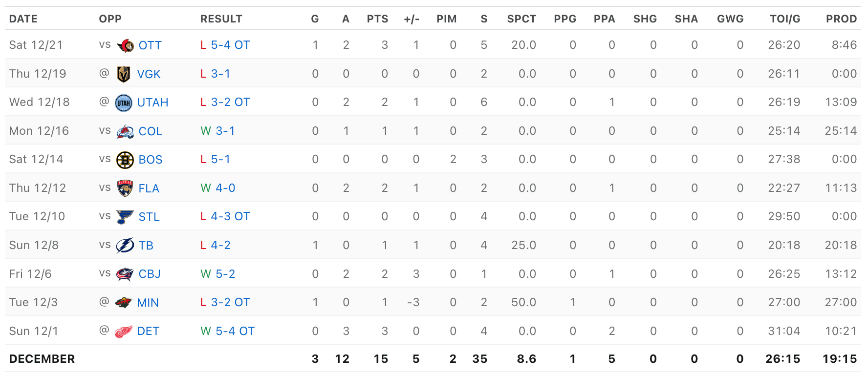Click the TOI/G column header

point(785,19)
